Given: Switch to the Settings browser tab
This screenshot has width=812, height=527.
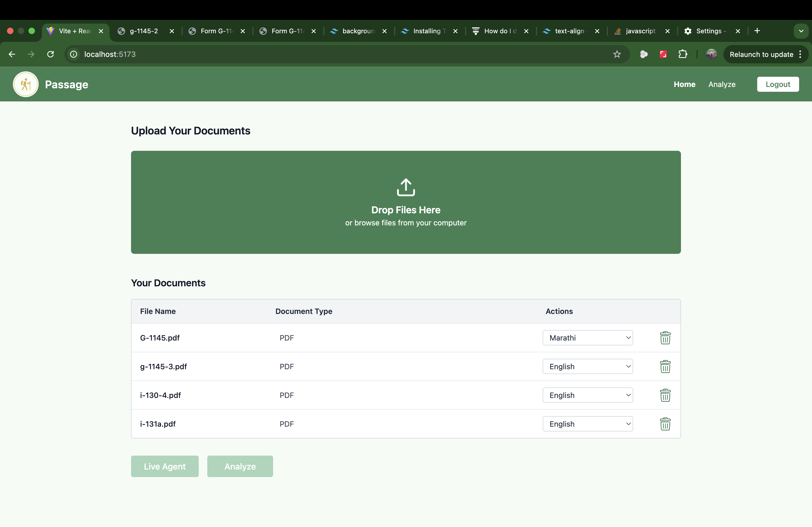Looking at the screenshot, I should [x=709, y=31].
